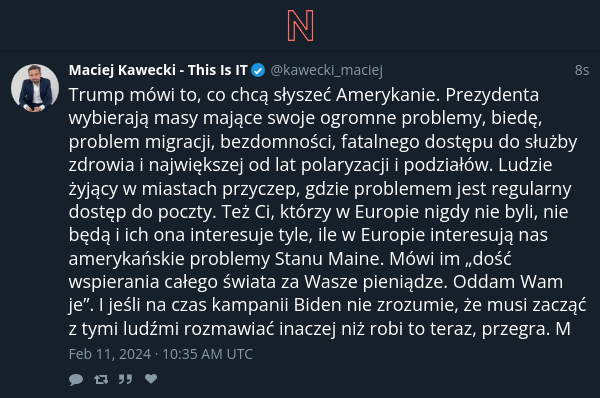The height and width of the screenshot is (398, 600).
Task: Click the quote marks icon
Action: [x=126, y=379]
